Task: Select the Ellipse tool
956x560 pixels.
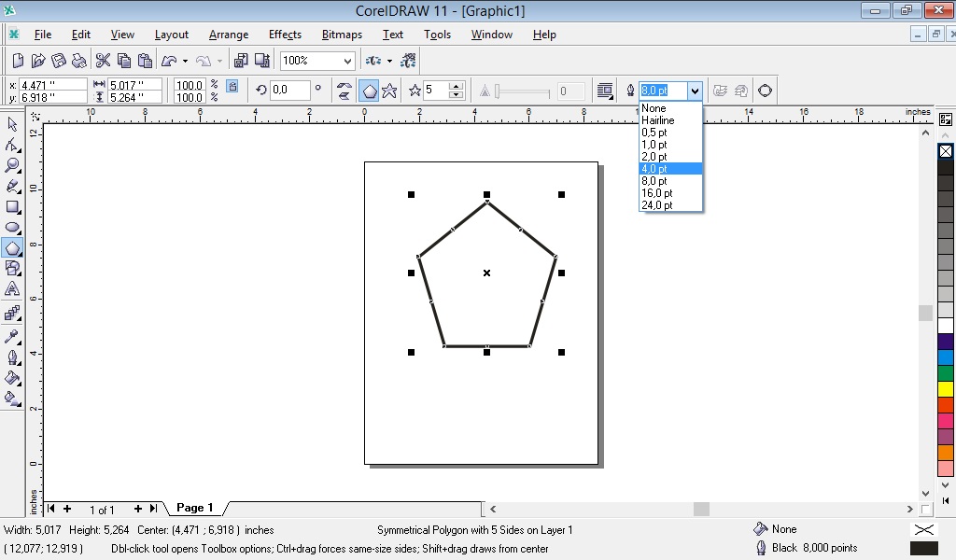Action: [12, 228]
